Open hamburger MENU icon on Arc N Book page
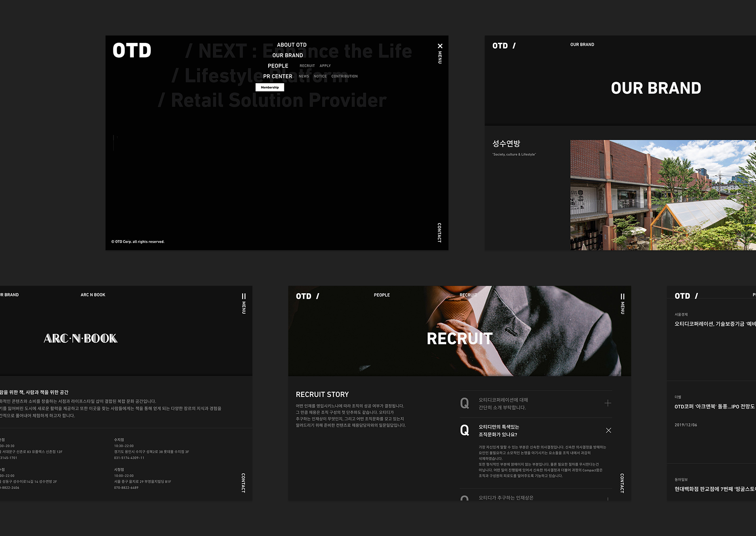The height and width of the screenshot is (536, 756). (244, 296)
